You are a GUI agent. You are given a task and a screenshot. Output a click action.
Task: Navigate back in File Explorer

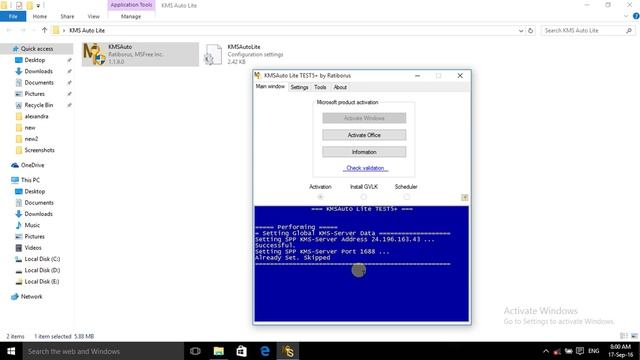(x=9, y=30)
